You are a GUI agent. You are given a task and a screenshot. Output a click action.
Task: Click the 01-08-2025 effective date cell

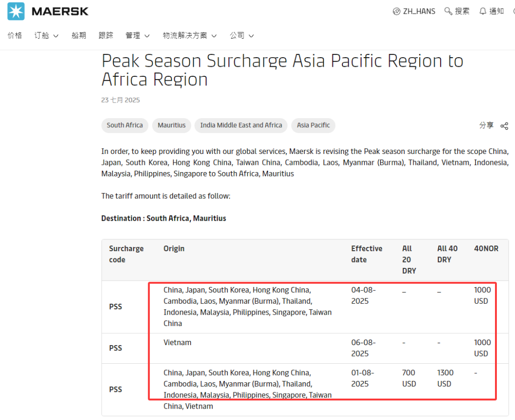coord(363,379)
